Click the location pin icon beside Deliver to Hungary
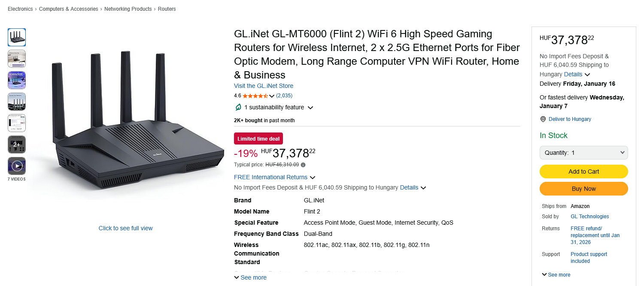Image resolution: width=644 pixels, height=286 pixels. pos(543,119)
